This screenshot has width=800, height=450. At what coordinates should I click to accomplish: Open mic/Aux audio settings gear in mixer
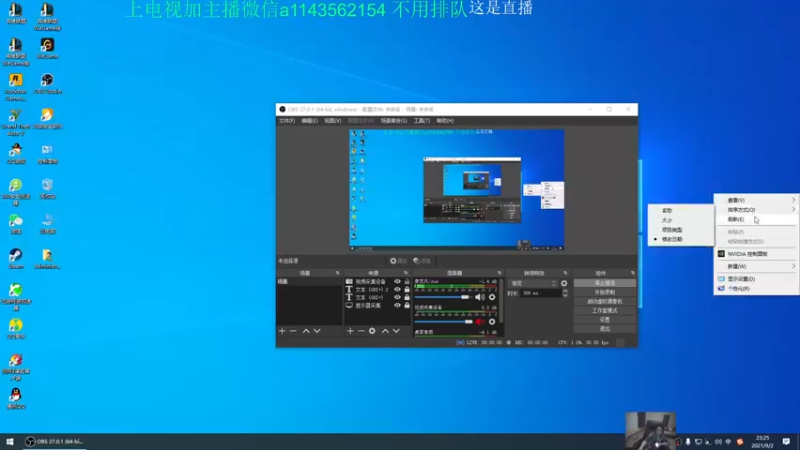coord(492,297)
